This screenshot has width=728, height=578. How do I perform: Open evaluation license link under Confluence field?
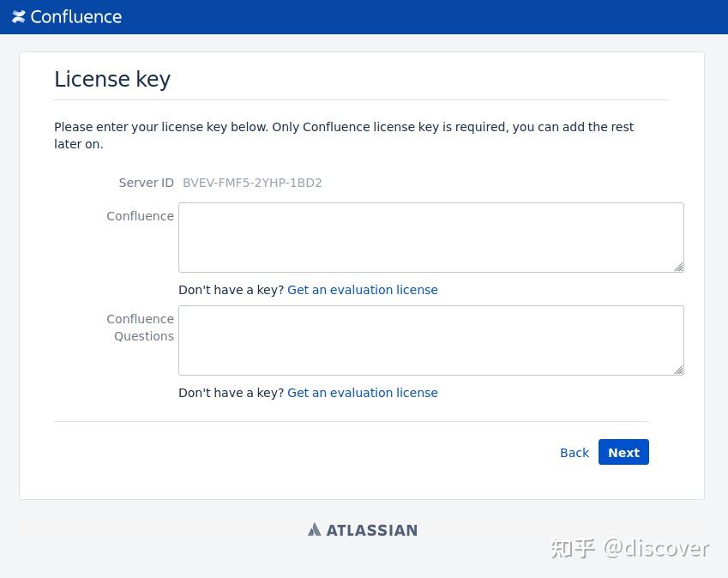362,290
